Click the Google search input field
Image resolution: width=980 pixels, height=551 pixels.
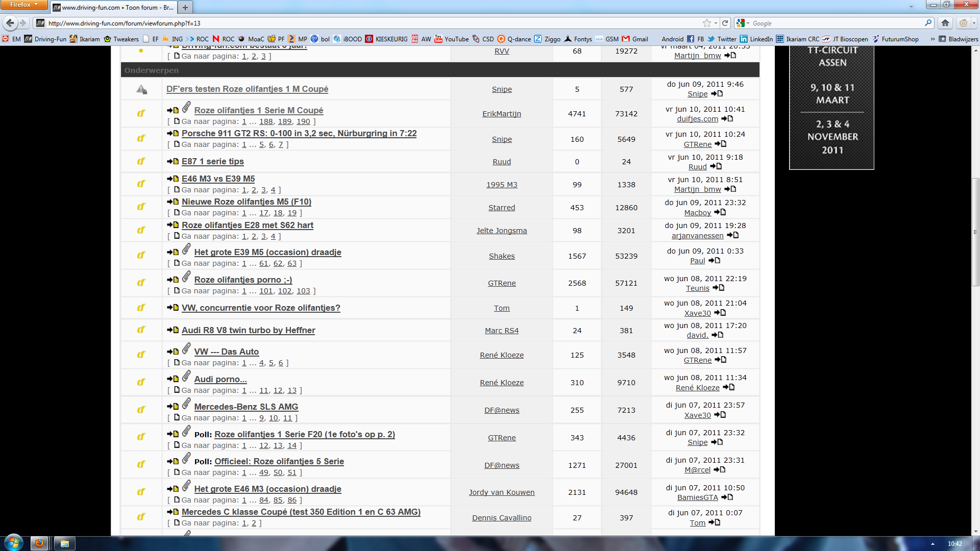click(x=836, y=23)
